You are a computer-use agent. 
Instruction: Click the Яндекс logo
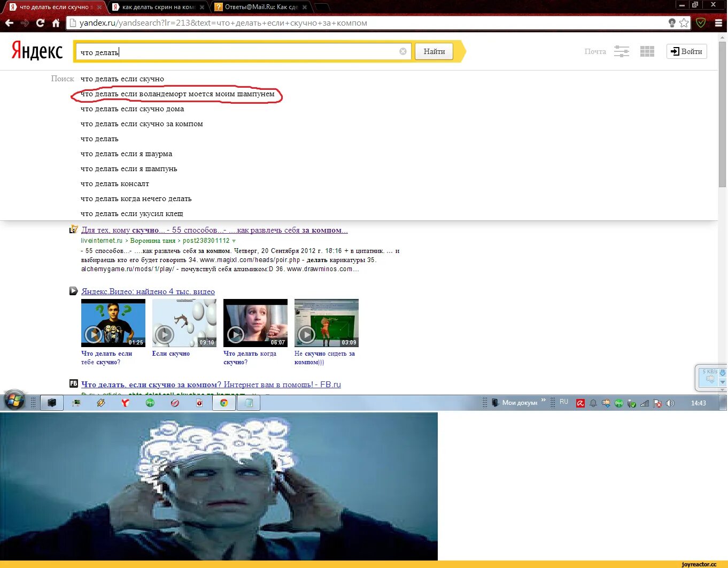click(x=37, y=51)
